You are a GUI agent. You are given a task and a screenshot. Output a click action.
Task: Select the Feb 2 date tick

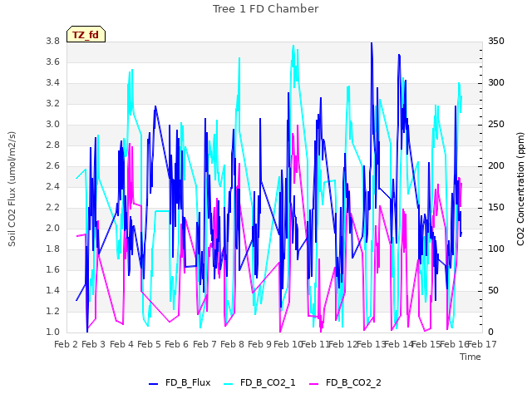click(66, 344)
